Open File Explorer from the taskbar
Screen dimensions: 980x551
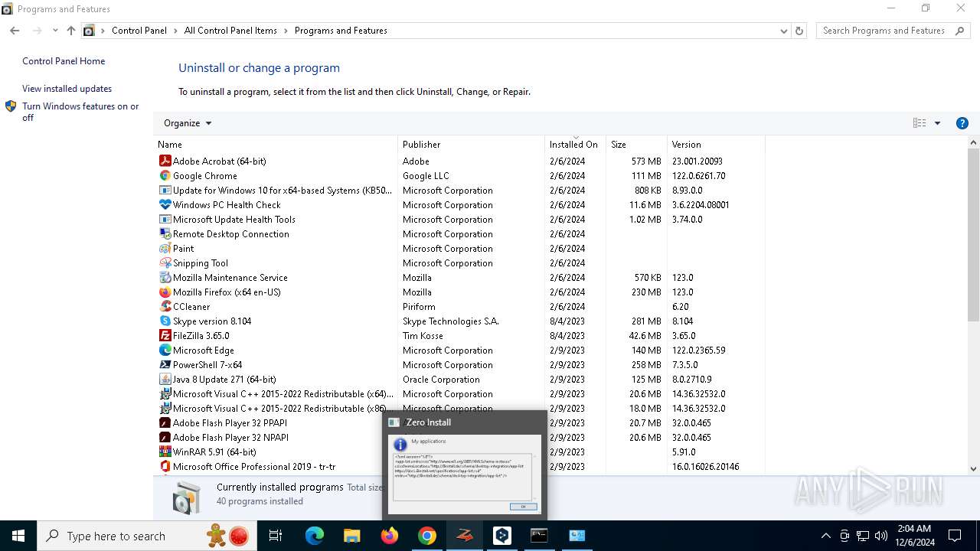pos(351,536)
